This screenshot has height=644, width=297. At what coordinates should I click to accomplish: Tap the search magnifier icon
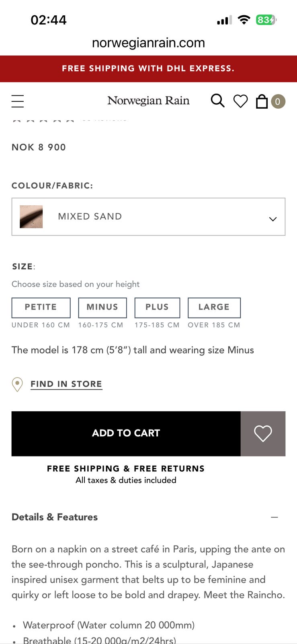(217, 101)
